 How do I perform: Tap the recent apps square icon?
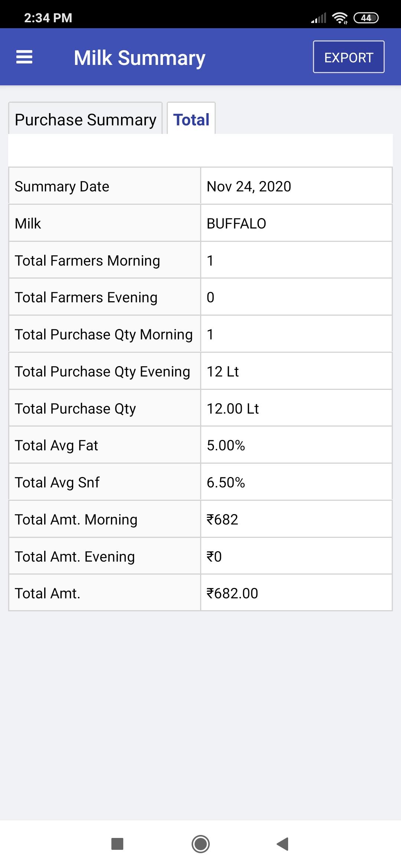[117, 844]
